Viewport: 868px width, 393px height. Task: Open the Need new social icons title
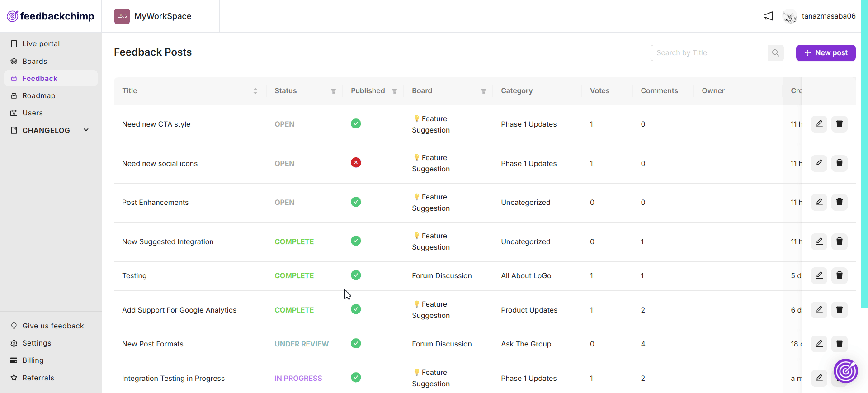[x=160, y=163]
